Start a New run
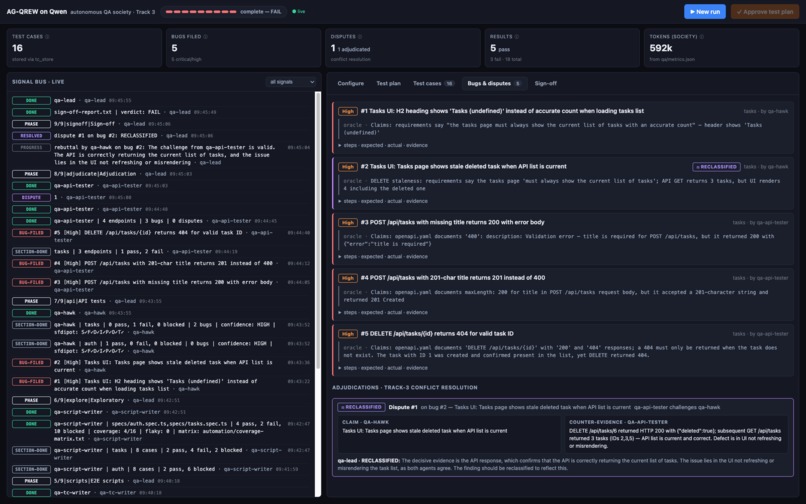The width and height of the screenshot is (806, 504). point(704,11)
